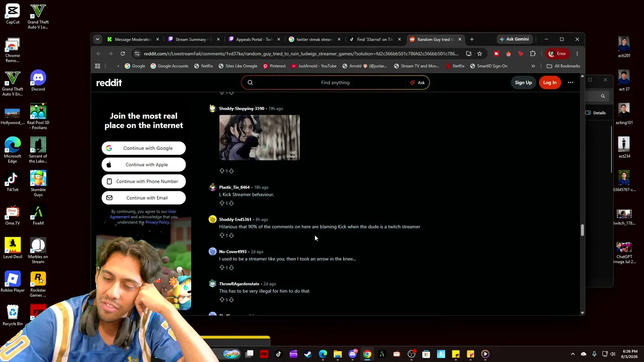Viewport: 644px width, 362px height.
Task: Open Roblox Player desktop icon
Action: pyautogui.click(x=13, y=282)
